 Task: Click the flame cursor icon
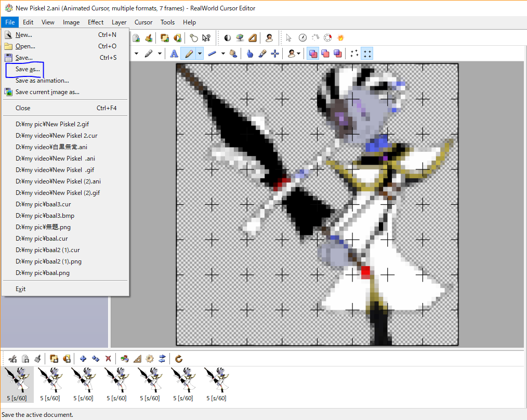(x=340, y=37)
